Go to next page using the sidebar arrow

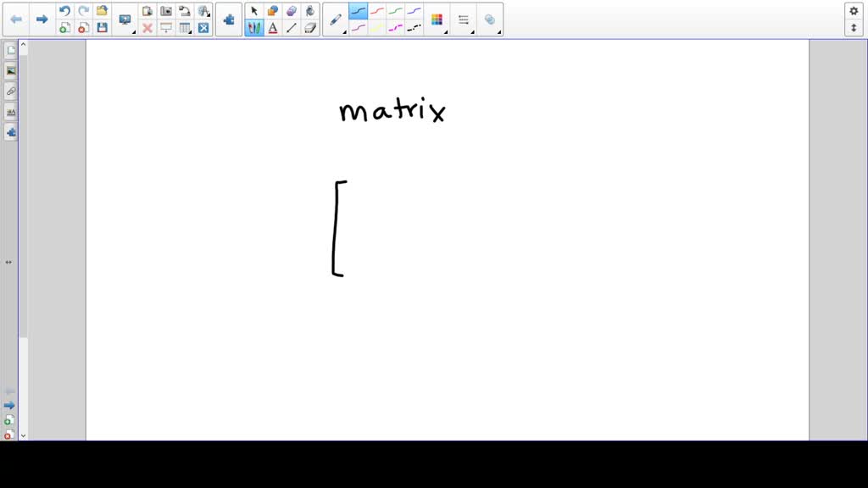[x=9, y=406]
